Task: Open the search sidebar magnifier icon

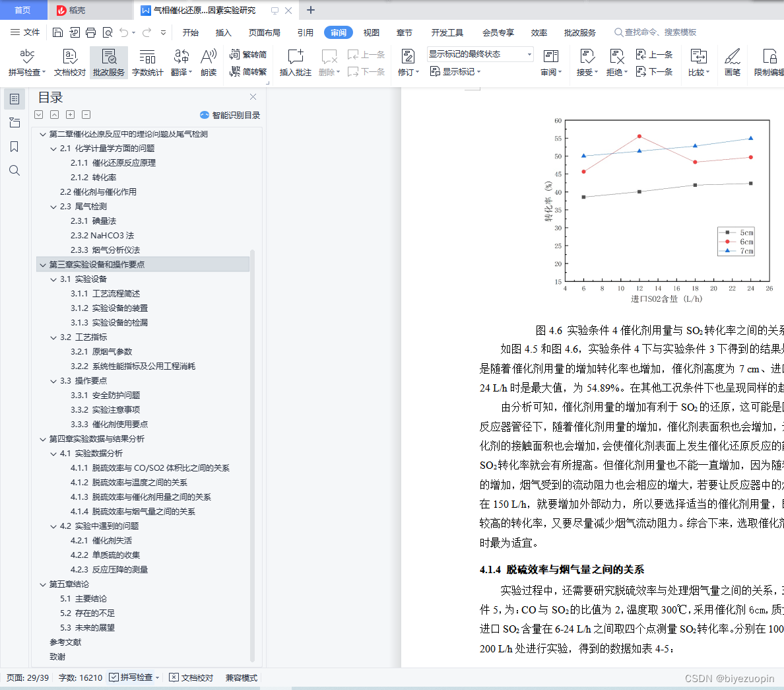Action: (x=15, y=170)
